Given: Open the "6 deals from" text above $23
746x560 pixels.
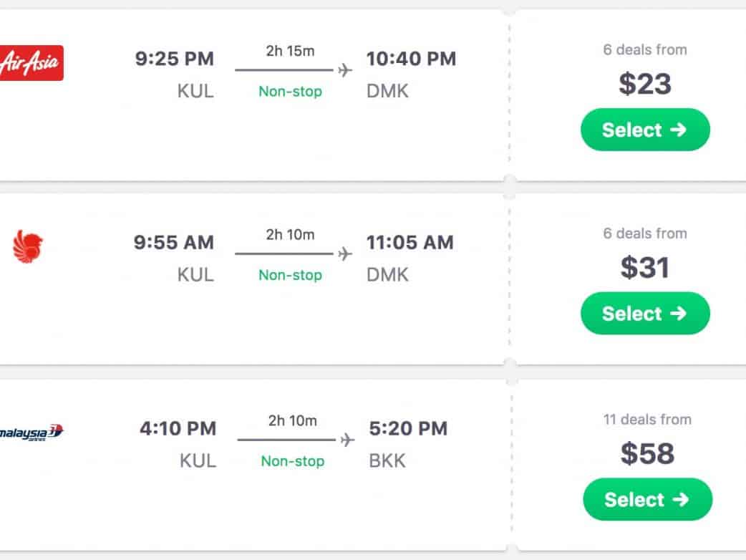Looking at the screenshot, I should point(644,49).
